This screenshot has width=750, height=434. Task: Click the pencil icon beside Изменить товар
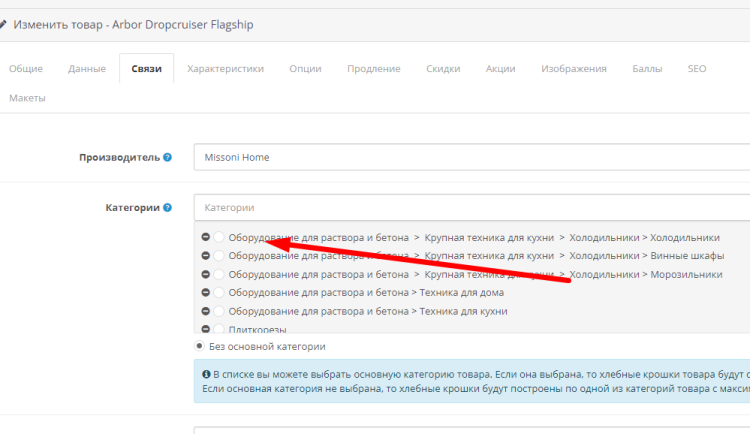[4, 22]
